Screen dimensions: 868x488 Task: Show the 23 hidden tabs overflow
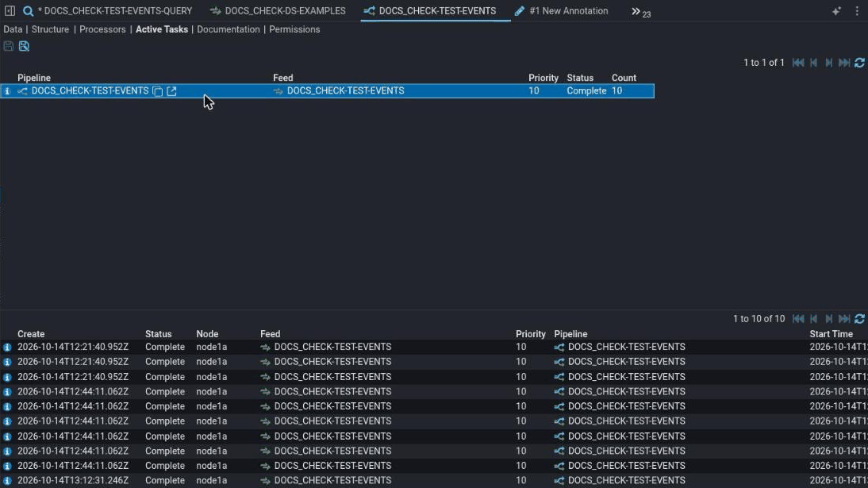641,12
